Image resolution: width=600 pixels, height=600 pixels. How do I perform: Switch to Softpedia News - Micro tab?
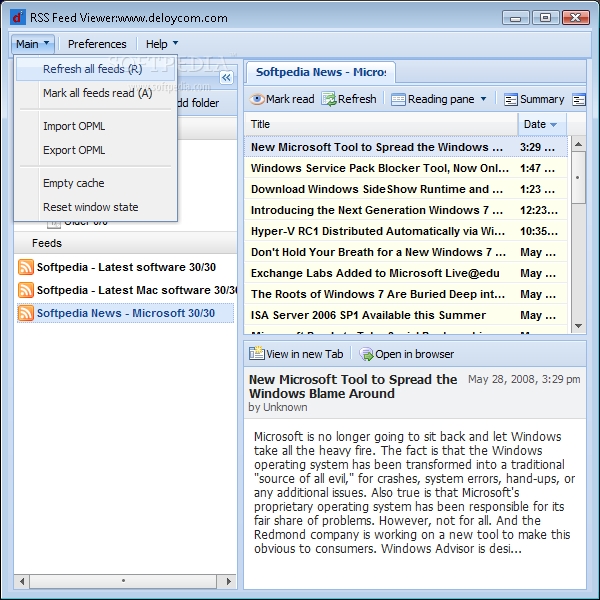click(321, 72)
